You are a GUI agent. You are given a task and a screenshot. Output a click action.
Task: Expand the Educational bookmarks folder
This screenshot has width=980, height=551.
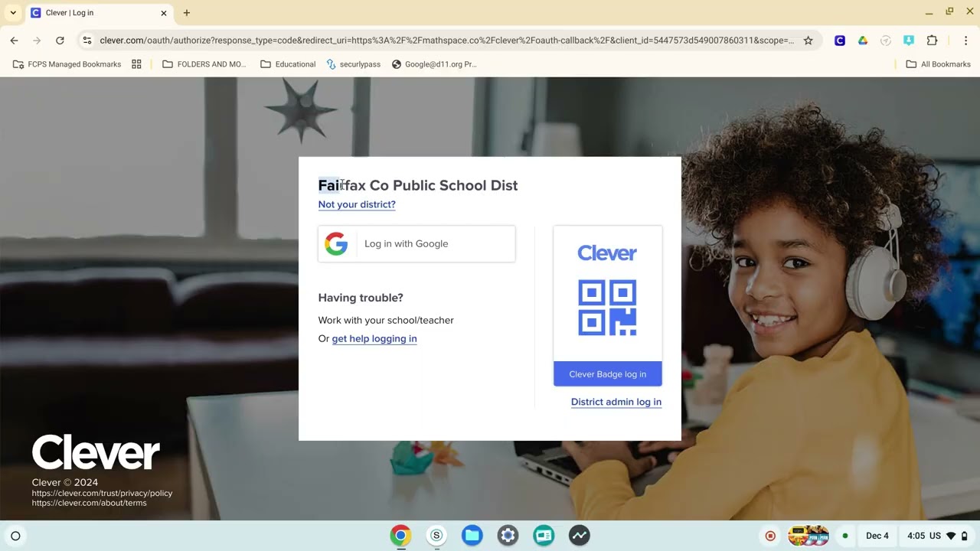[x=288, y=64]
